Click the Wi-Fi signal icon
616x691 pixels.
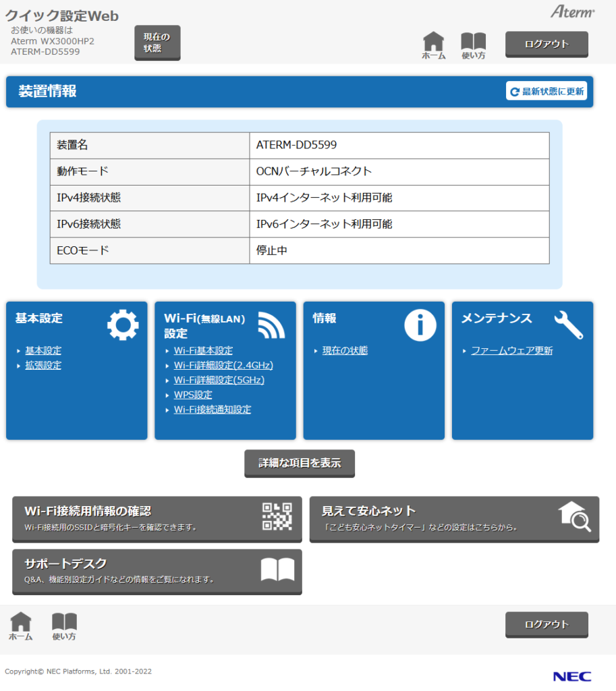[271, 325]
